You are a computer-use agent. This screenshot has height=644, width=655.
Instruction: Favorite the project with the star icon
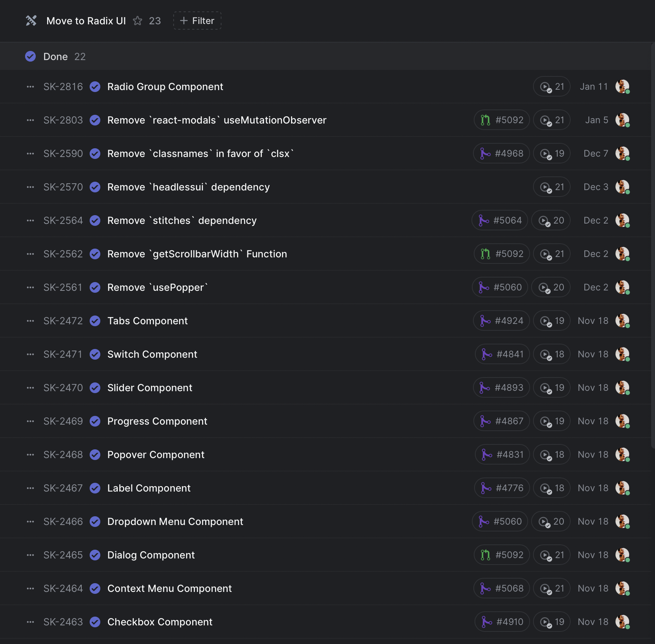click(138, 21)
